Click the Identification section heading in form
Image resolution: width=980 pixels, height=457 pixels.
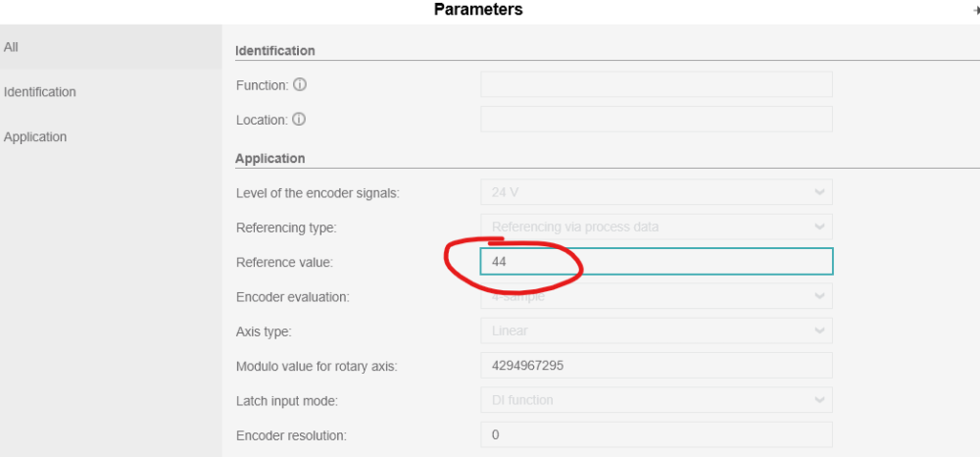[x=275, y=51]
